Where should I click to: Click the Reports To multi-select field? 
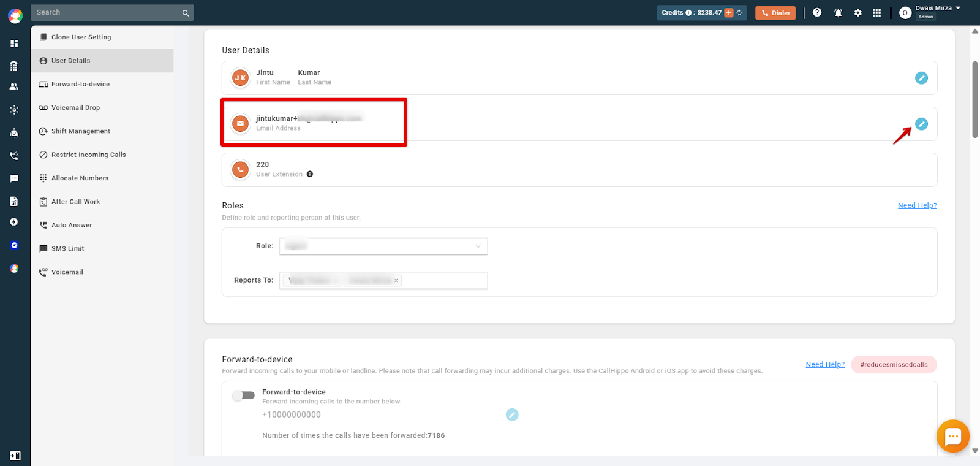pos(383,280)
